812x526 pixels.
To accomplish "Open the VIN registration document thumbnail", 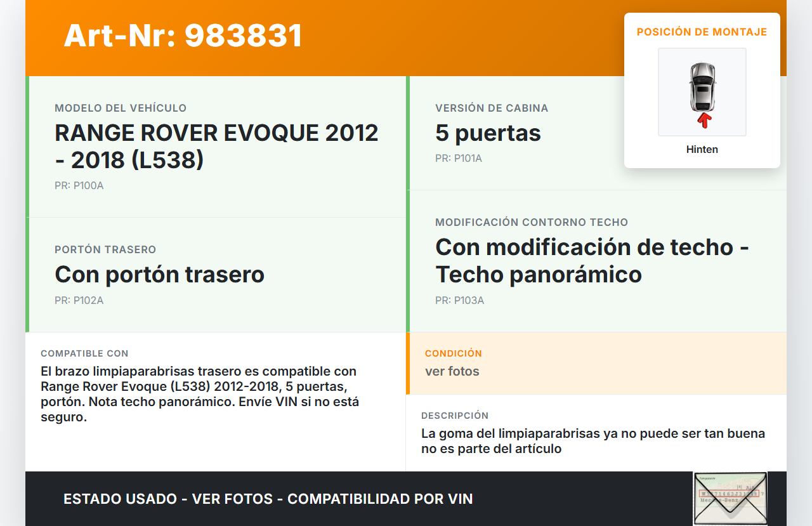I will point(730,499).
